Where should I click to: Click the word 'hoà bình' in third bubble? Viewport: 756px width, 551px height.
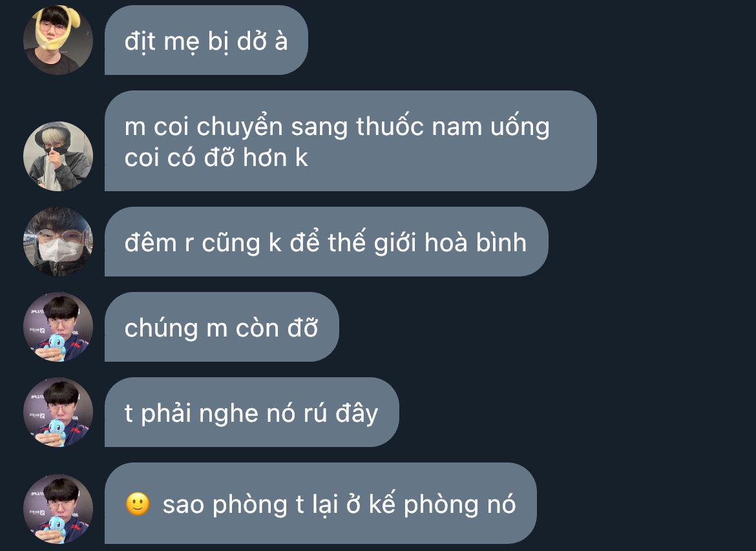476,242
